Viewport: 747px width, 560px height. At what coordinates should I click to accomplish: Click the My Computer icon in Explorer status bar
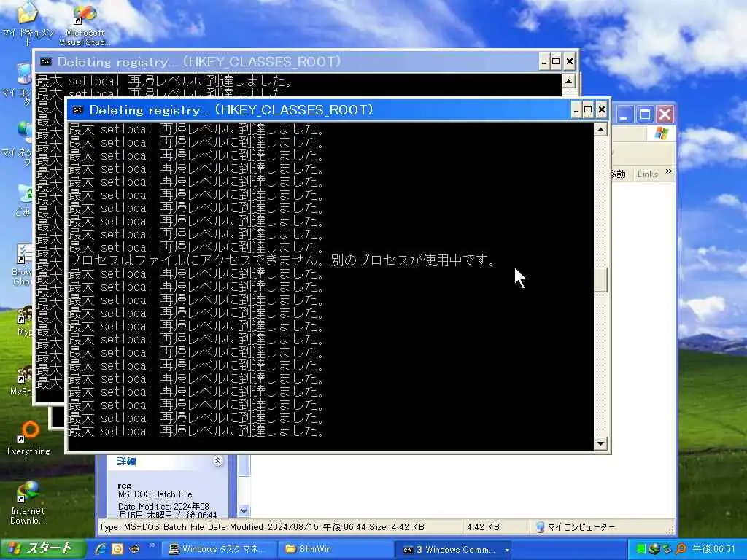[541, 527]
